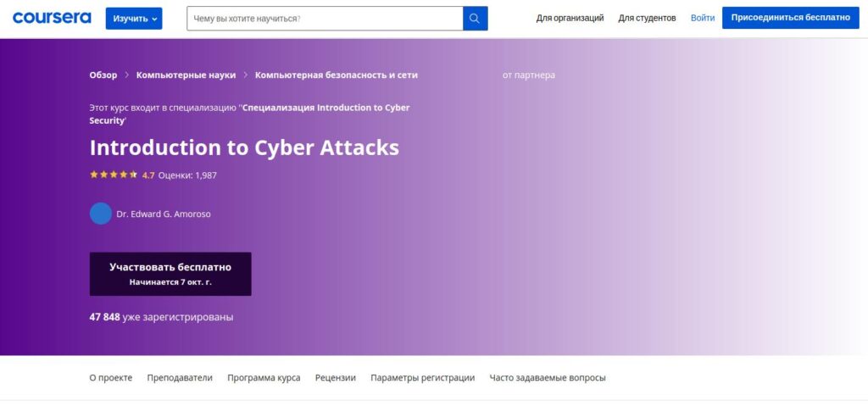Open the Для организаций link
The height and width of the screenshot is (406, 868).
pos(570,18)
